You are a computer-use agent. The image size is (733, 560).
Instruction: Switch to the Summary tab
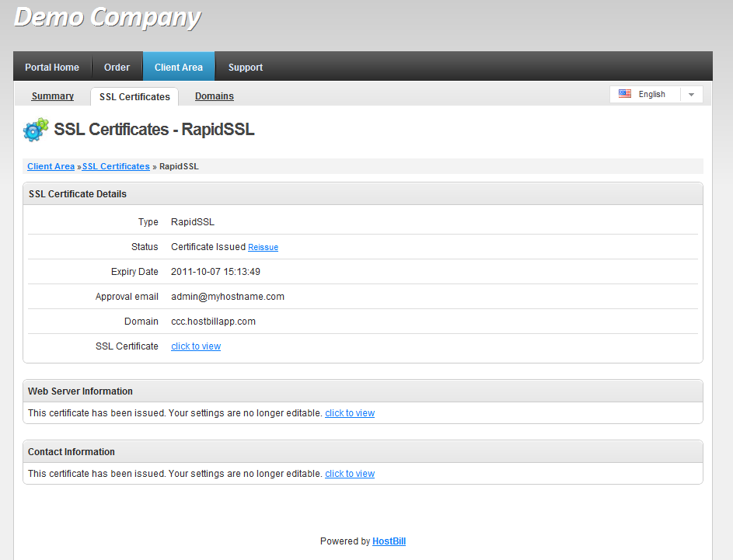(52, 96)
